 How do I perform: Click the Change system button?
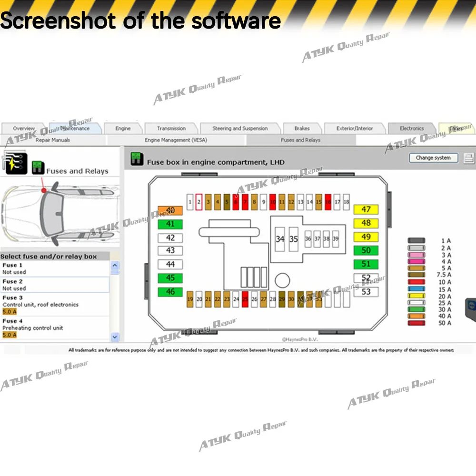tap(433, 158)
